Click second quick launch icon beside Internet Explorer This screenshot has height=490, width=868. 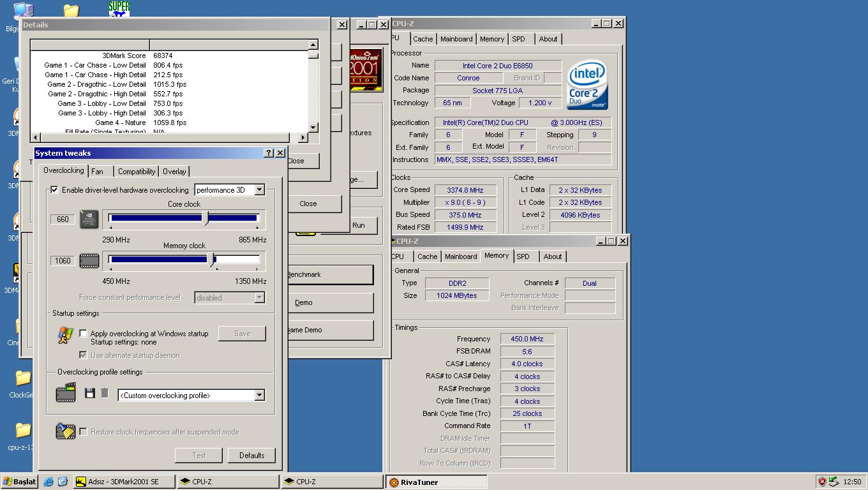click(x=63, y=482)
